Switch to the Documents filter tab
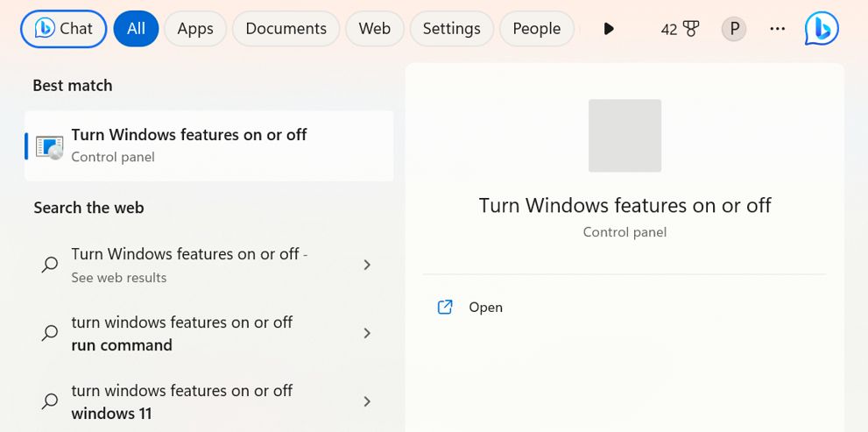Screen dimensions: 868x432 (x=286, y=29)
